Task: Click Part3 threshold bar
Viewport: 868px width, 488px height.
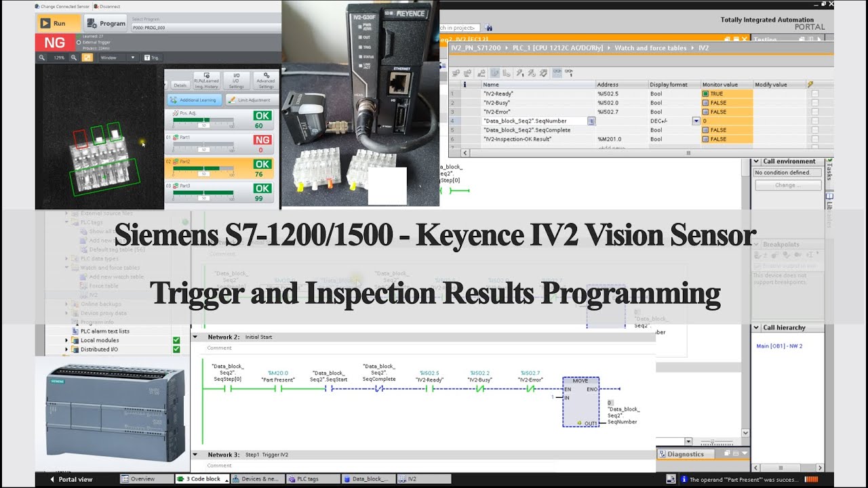Action: 203,194
